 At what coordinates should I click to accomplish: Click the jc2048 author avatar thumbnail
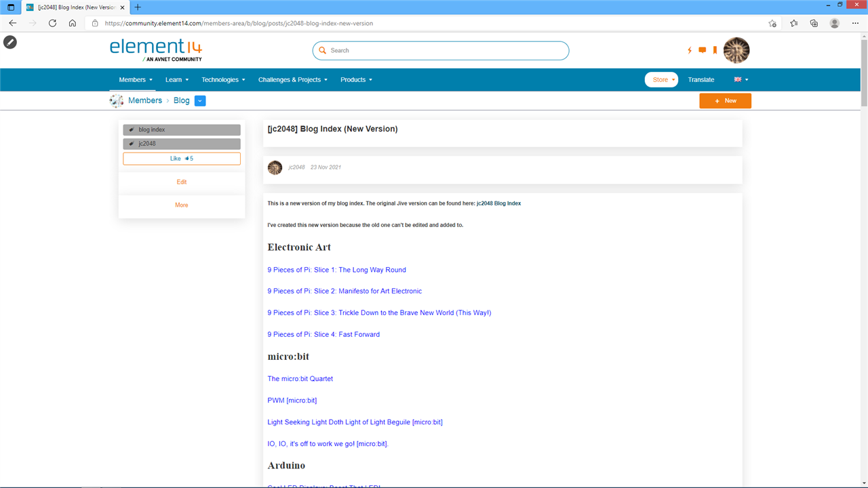pyautogui.click(x=275, y=167)
